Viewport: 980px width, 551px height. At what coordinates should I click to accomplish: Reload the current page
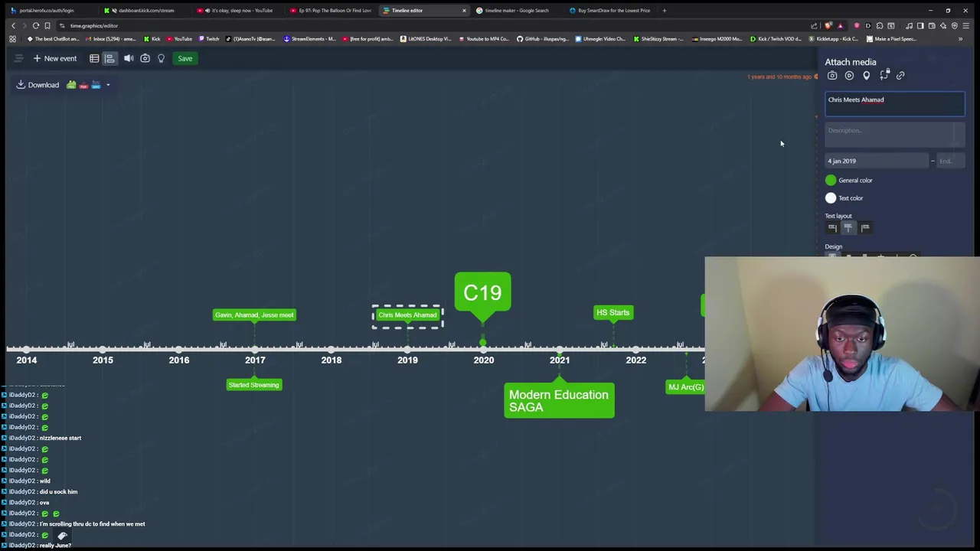[35, 26]
